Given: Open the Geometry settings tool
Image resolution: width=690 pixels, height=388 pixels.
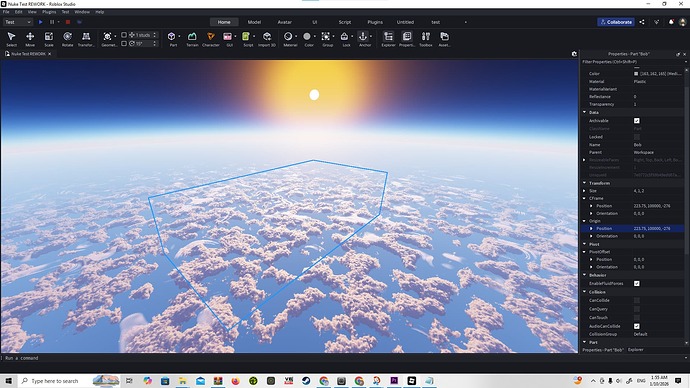Looking at the screenshot, I should [108, 39].
